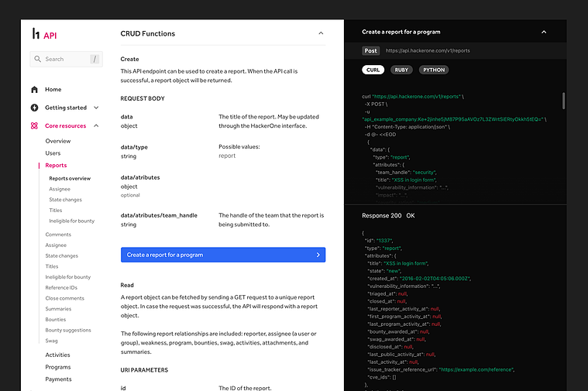Switch to the PYTHON code tab
The image size is (588, 391).
434,70
